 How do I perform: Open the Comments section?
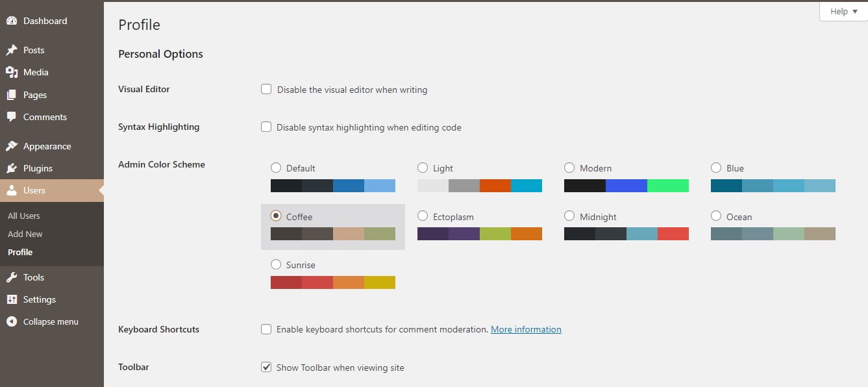click(x=44, y=117)
